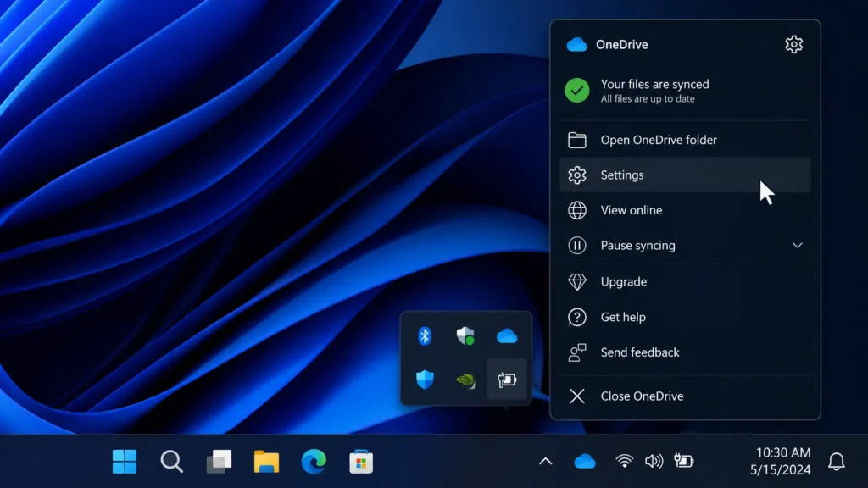
Task: Click the battery plug icon in overflow popup
Action: tap(507, 380)
